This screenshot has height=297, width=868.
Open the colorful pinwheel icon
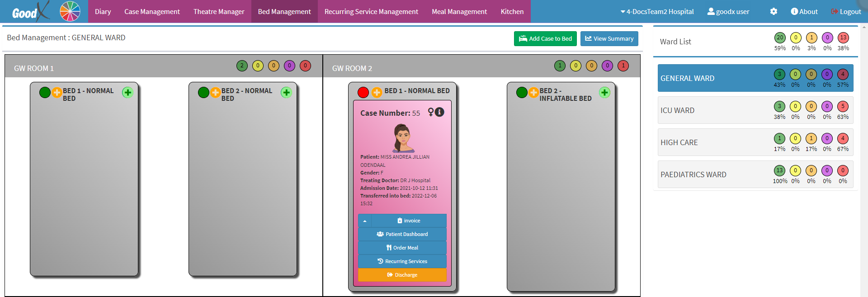[x=70, y=11]
